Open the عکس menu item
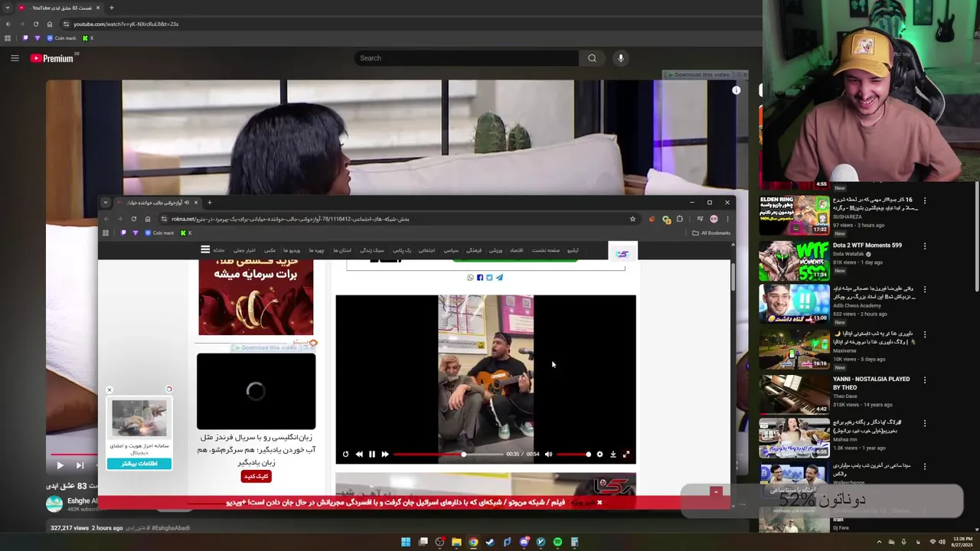The width and height of the screenshot is (980, 551). click(270, 250)
